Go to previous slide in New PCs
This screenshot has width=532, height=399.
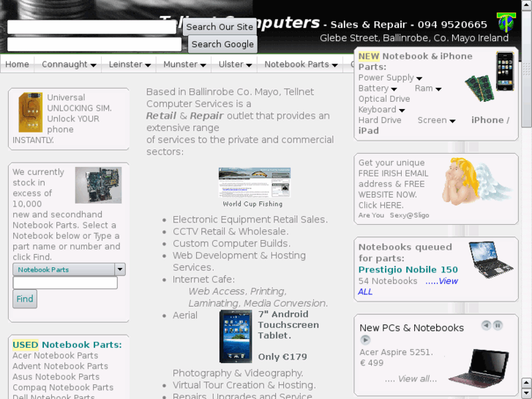coord(486,325)
